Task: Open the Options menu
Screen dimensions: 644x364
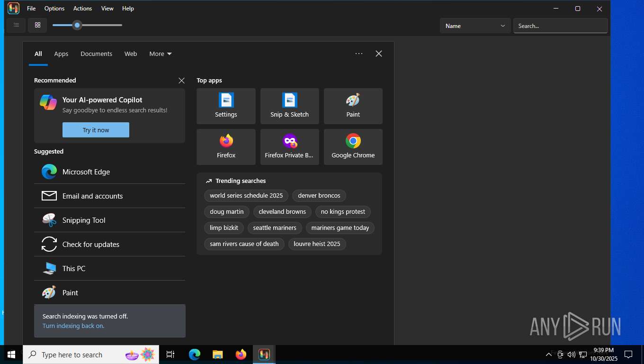Action: coord(54,9)
